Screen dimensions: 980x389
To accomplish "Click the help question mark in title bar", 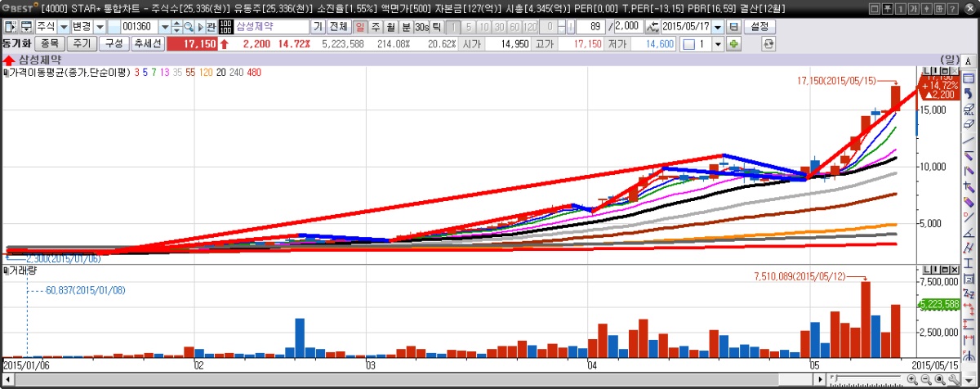I will tap(952, 9).
